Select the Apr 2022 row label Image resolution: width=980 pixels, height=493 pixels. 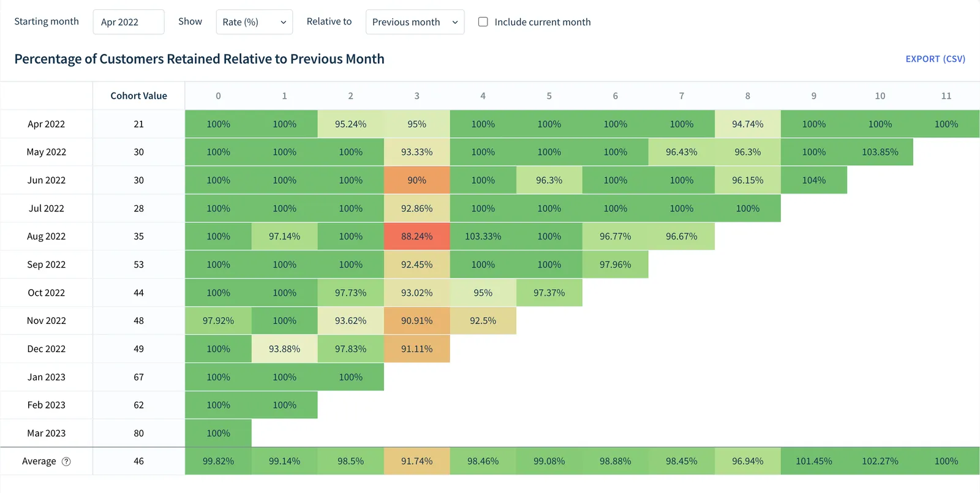click(47, 124)
